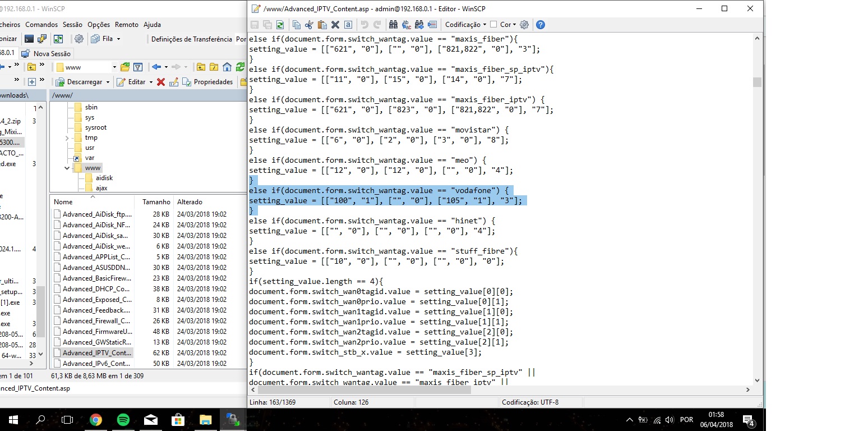868x431 pixels.
Task: Open the Sessão menu
Action: (x=72, y=25)
